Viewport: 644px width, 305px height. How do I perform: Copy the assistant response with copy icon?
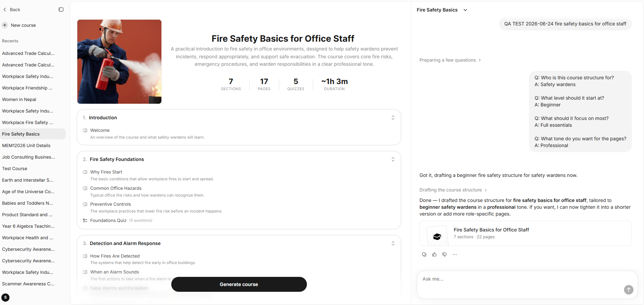click(424, 255)
